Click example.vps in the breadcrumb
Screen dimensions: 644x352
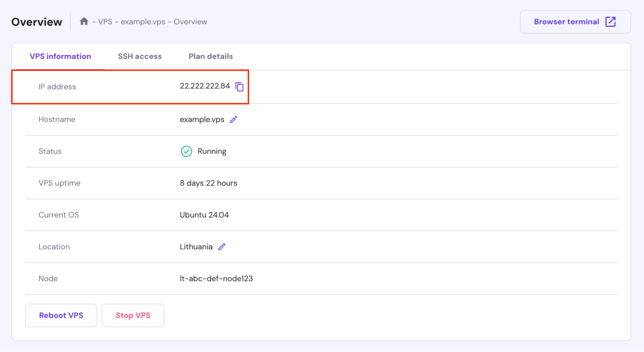[143, 22]
